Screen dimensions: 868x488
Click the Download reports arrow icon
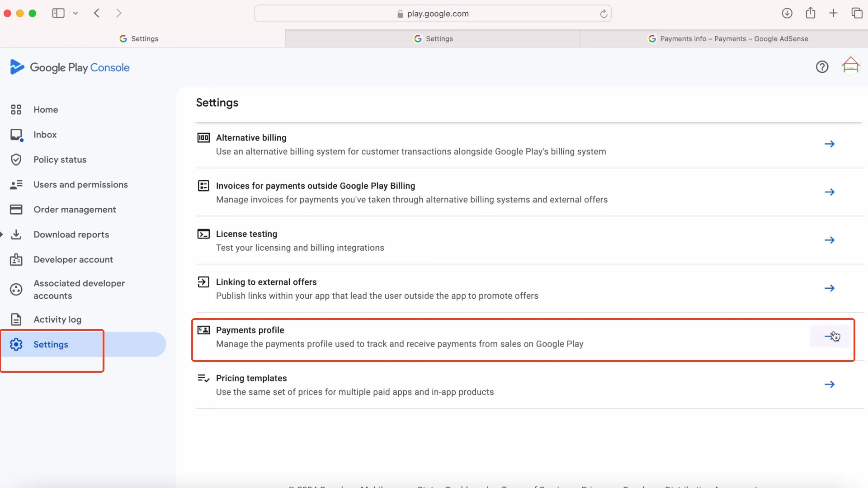pyautogui.click(x=16, y=235)
